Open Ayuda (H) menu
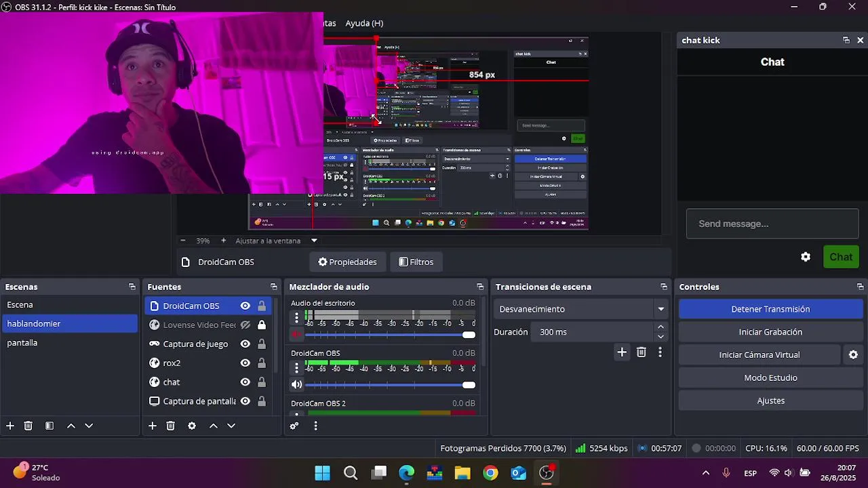The image size is (868, 488). tap(364, 23)
